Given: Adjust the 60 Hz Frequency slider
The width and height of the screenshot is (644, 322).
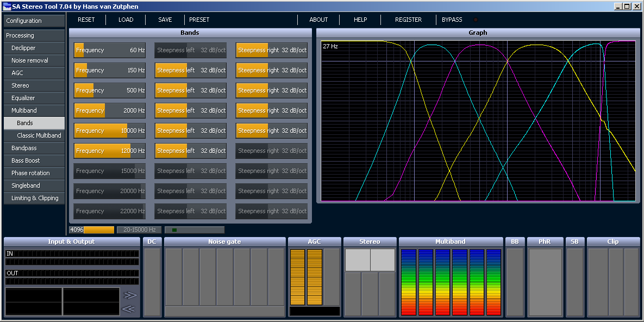Looking at the screenshot, I should [110, 50].
